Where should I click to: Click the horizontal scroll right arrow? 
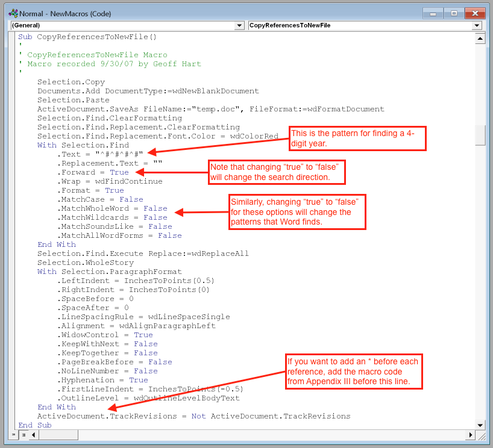471,434
